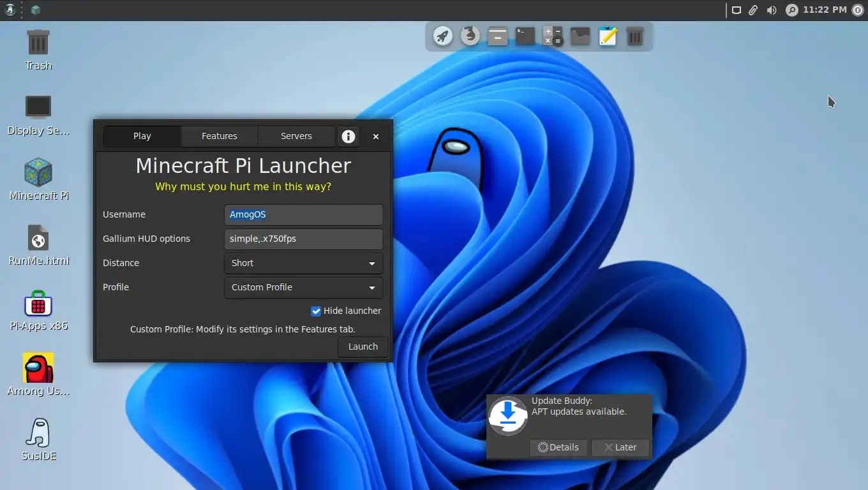The height and width of the screenshot is (490, 868).
Task: Uncheck the Hide launcher checkbox
Action: pyautogui.click(x=315, y=311)
